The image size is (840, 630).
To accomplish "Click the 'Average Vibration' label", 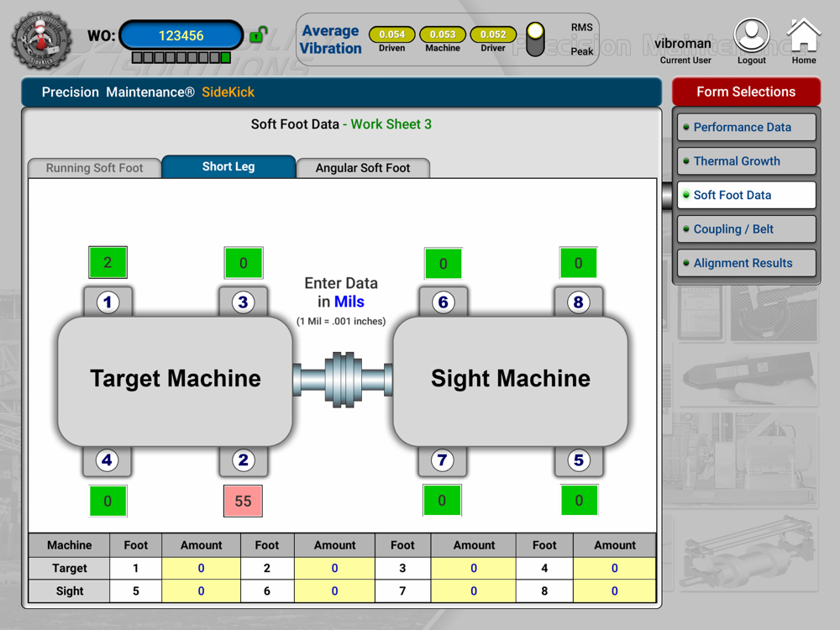I will (330, 39).
